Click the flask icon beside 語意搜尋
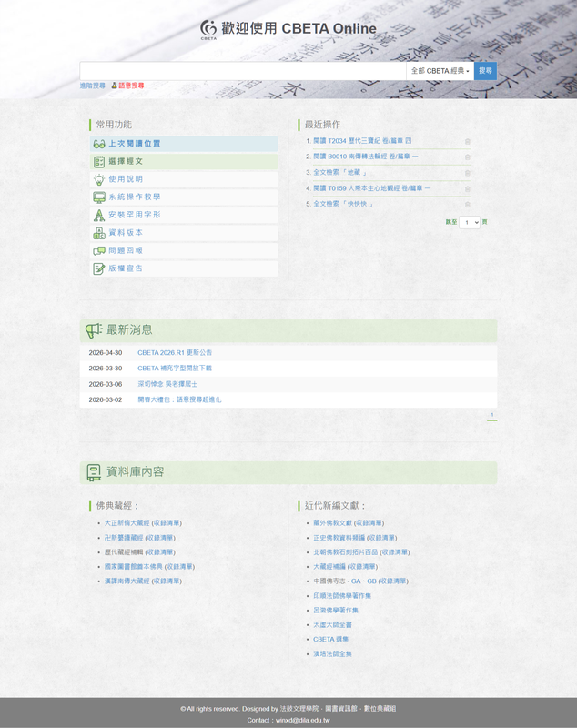The image size is (577, 728). tap(114, 86)
